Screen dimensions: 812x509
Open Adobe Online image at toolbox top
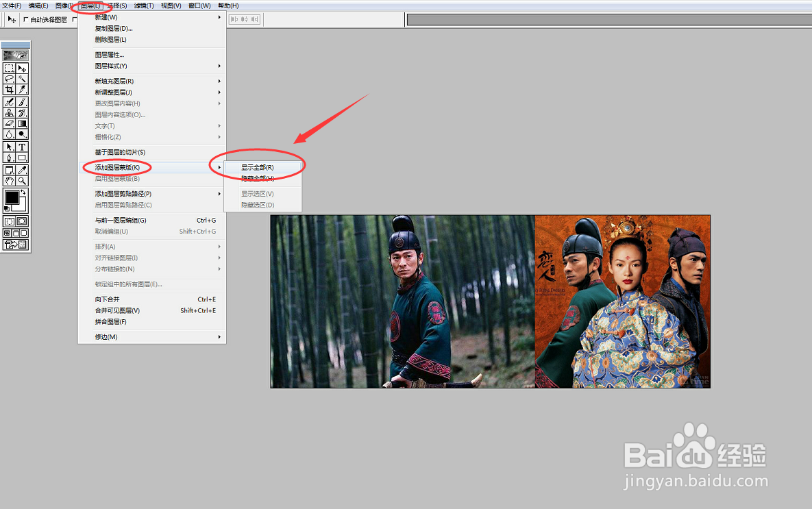pyautogui.click(x=16, y=55)
